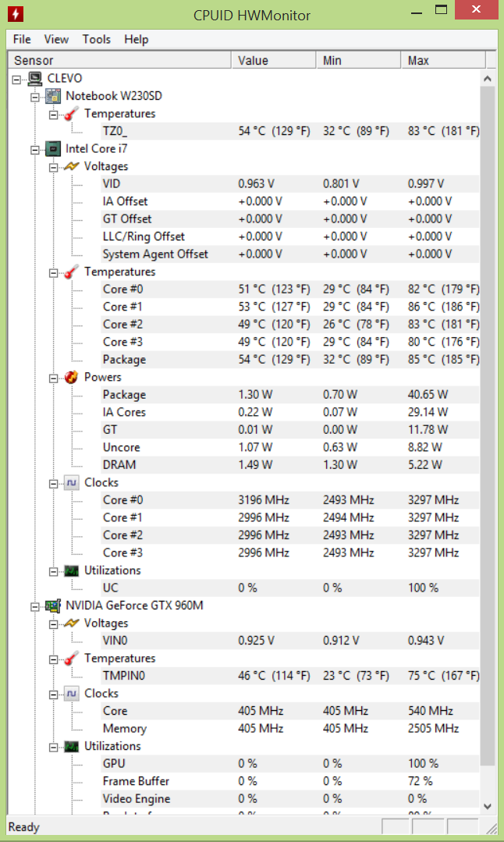Collapse the NVIDIA GeForce GTX 960M node
Screen dimensions: 504x842
click(35, 606)
